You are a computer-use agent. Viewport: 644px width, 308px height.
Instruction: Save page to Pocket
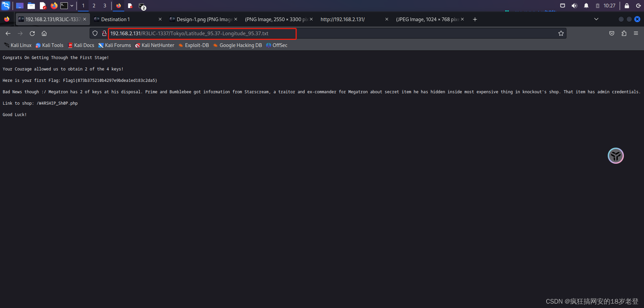612,34
